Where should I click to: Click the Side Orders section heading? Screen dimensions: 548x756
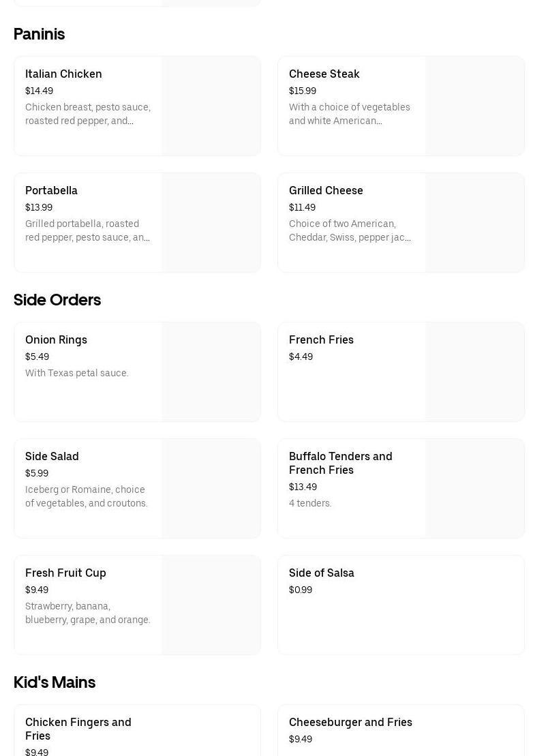[x=57, y=300]
